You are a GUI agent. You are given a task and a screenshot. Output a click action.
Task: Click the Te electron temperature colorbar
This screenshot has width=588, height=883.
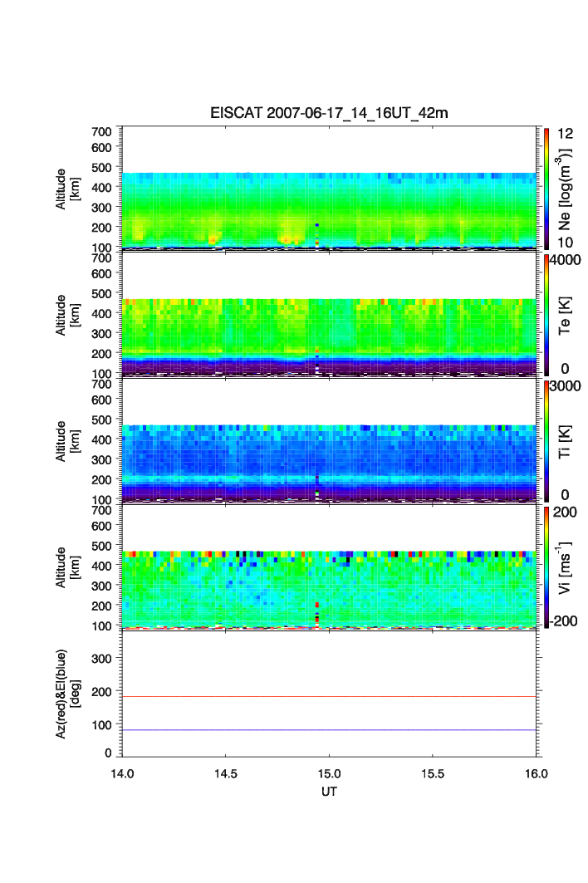point(546,314)
